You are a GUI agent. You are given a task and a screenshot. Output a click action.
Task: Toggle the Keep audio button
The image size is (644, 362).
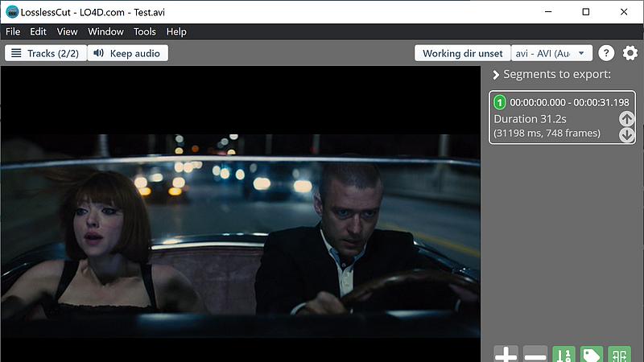point(128,53)
